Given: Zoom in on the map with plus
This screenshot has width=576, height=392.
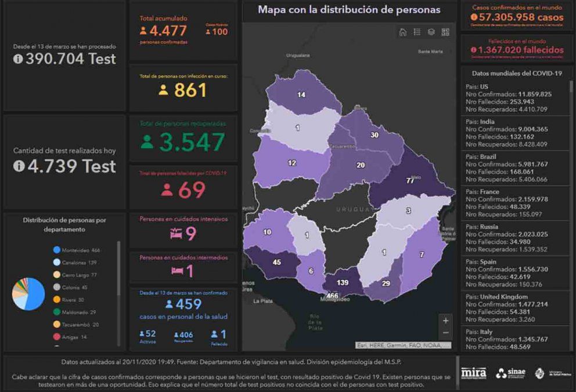Looking at the screenshot, I should tap(445, 320).
